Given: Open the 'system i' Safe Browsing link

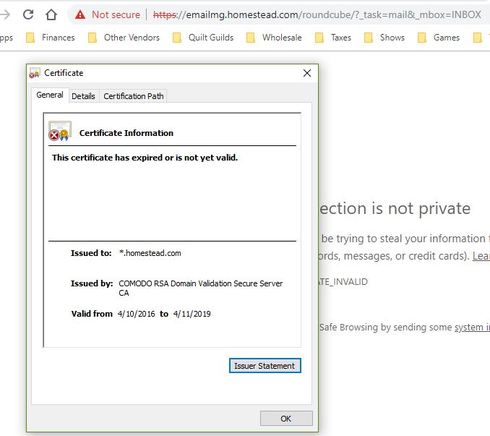Looking at the screenshot, I should (x=472, y=327).
